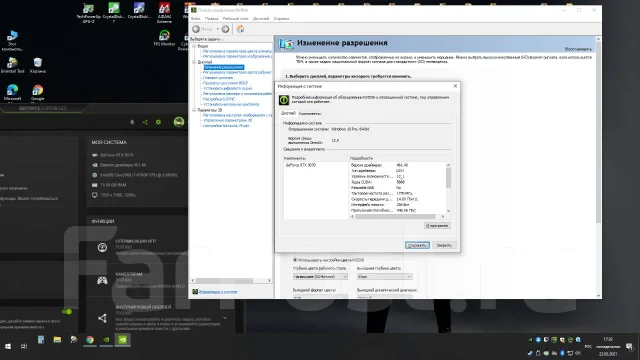This screenshot has height=360, width=640.
Task: Open the output color depth dropdown
Action: point(384,277)
